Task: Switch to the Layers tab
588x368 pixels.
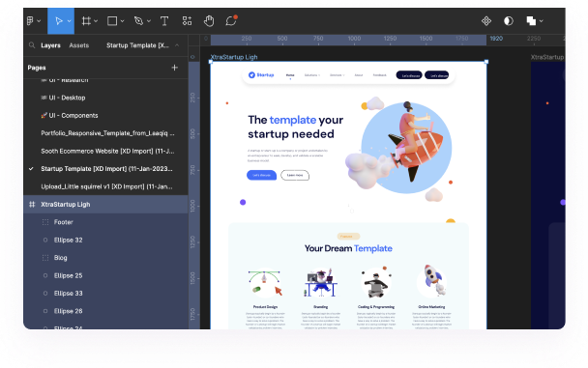Action: (50, 45)
